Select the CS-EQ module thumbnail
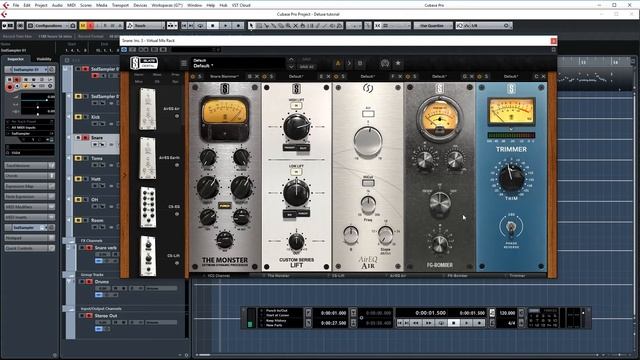 pos(148,207)
